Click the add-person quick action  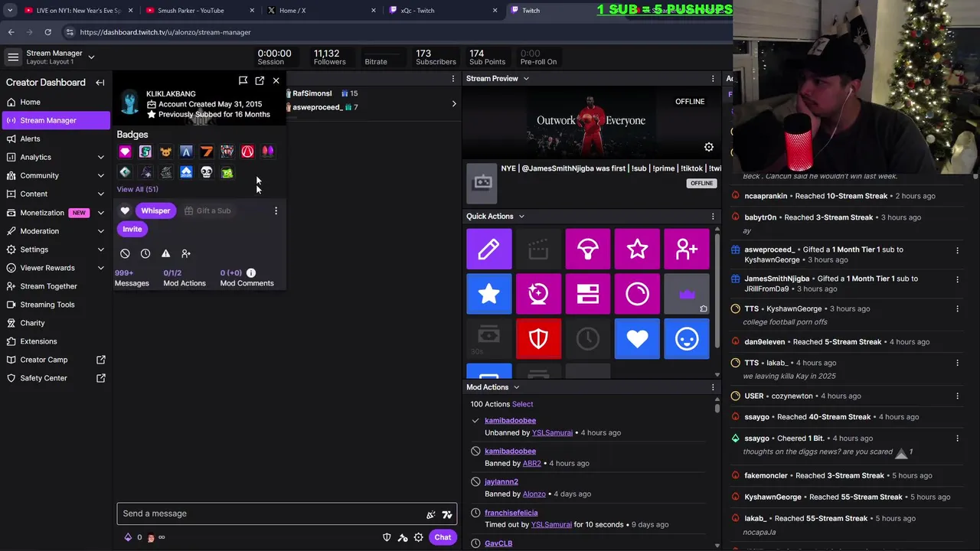pyautogui.click(x=687, y=249)
